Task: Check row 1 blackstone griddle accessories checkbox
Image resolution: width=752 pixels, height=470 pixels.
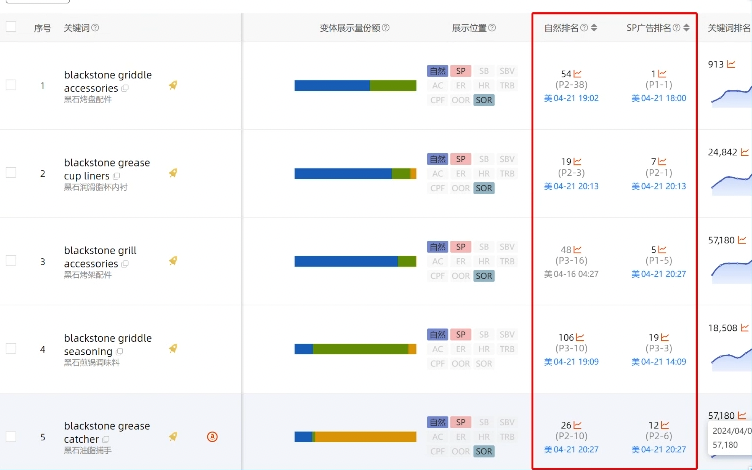Action: point(11,85)
